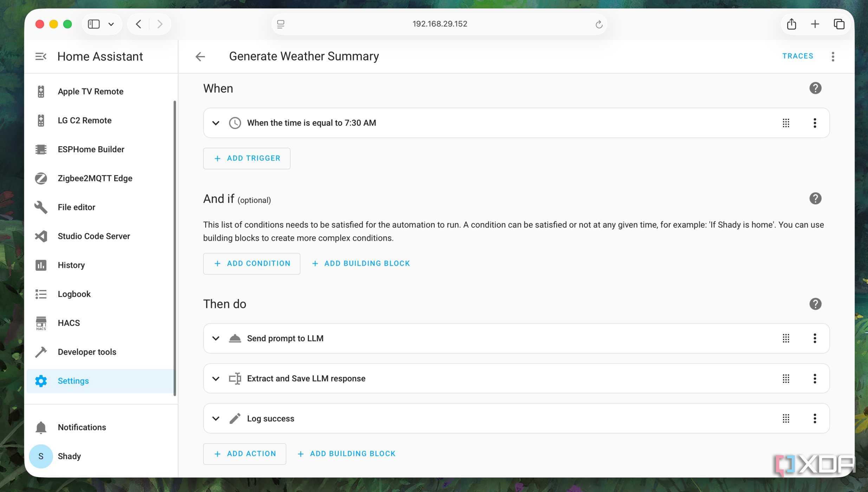Collapse the Home Assistant sidebar menu icon
The height and width of the screenshot is (492, 868).
click(x=41, y=56)
